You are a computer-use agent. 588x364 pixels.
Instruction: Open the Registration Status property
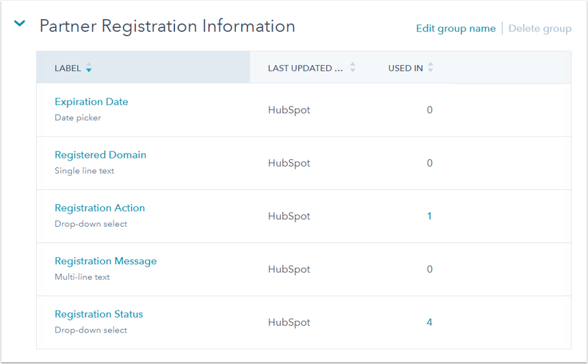[99, 315]
